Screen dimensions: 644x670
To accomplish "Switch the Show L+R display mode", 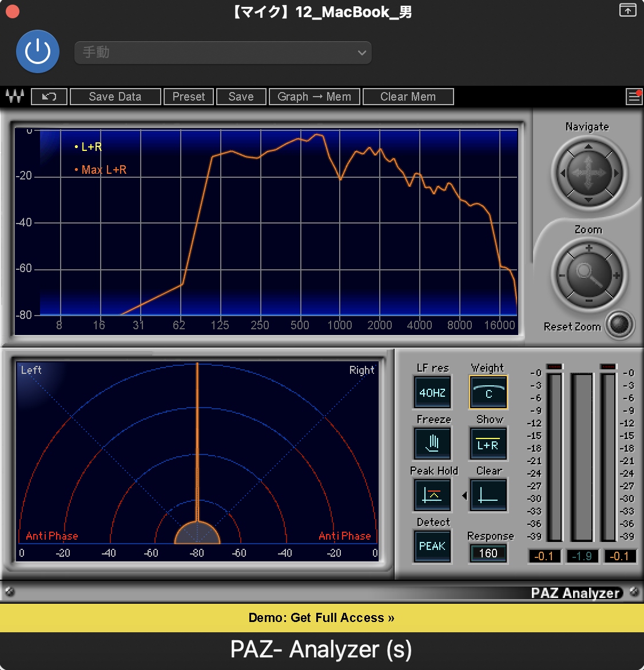I will coord(488,444).
